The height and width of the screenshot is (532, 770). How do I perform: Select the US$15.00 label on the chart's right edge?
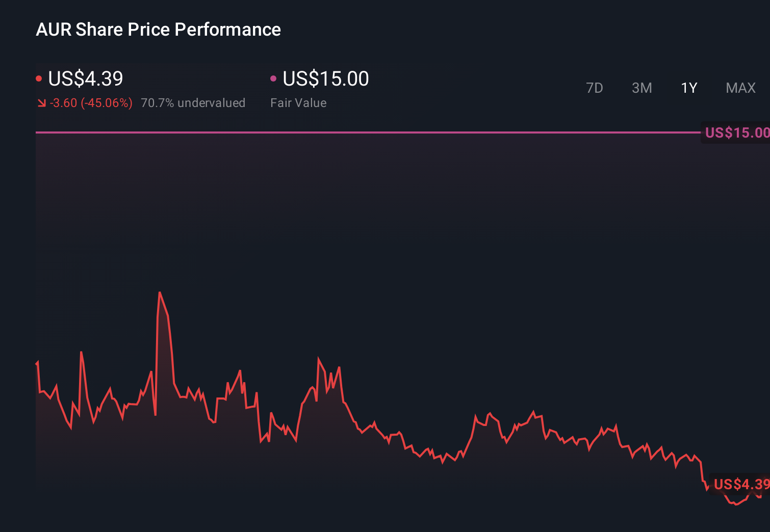(x=736, y=132)
